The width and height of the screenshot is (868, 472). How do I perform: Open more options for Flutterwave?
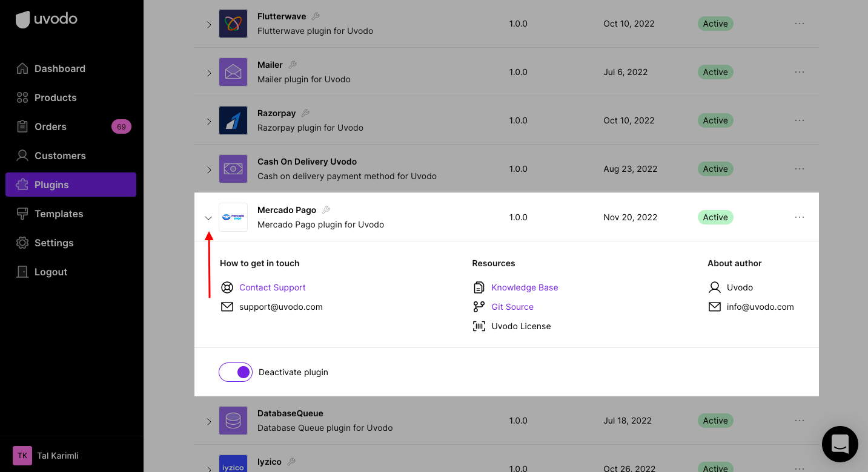click(800, 24)
